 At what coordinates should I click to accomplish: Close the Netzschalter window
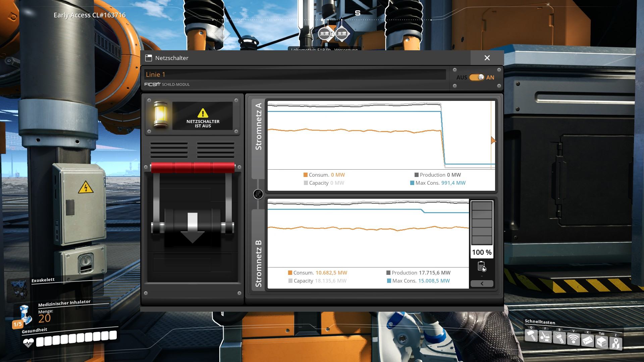pyautogui.click(x=487, y=58)
